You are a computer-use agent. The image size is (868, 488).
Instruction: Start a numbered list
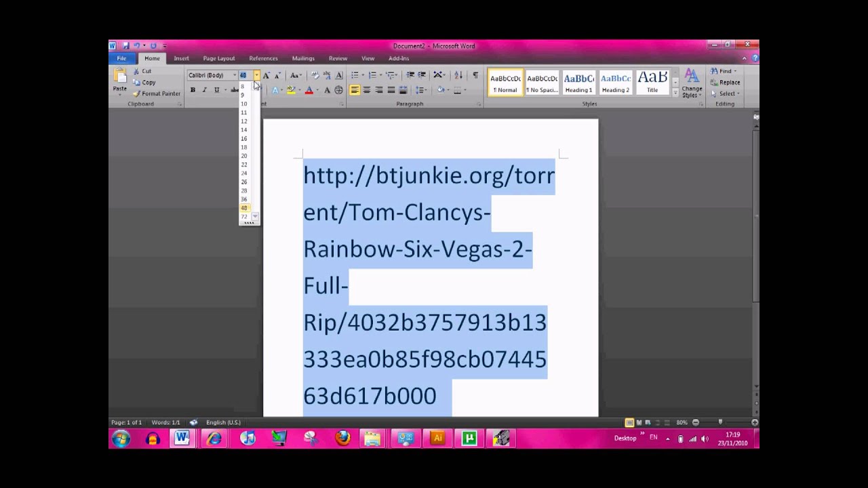[373, 75]
